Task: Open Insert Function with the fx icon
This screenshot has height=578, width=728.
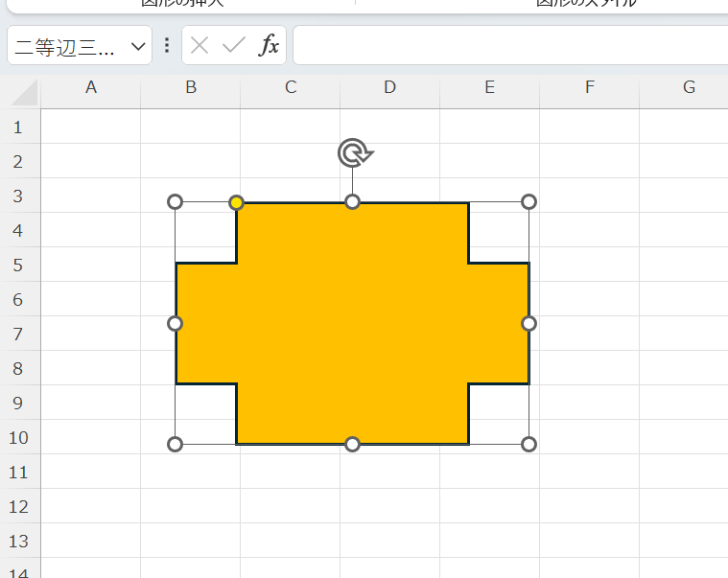Action: [x=270, y=45]
